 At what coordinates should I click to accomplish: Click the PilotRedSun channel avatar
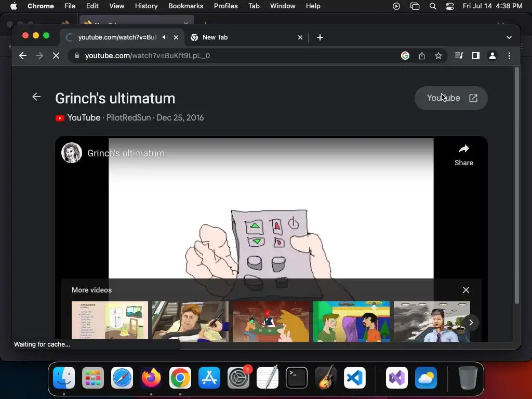point(72,153)
